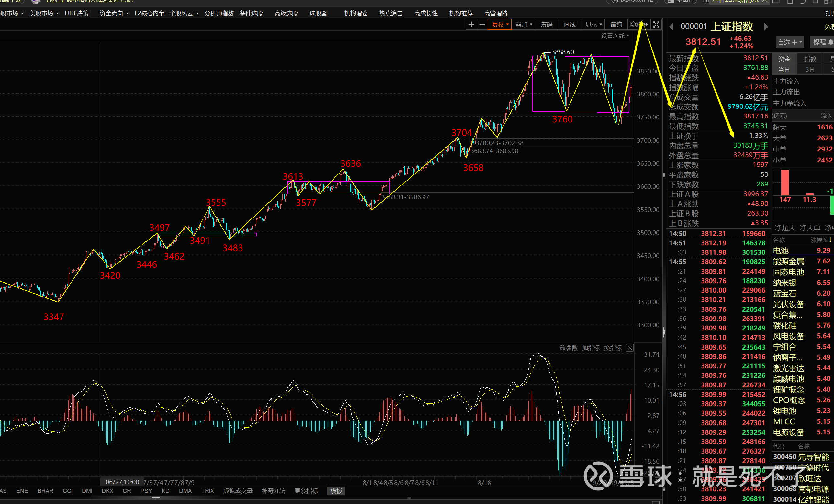Viewport: 834px width, 504px height.
Task: Open 设置均线 moving average settings dropdown
Action: click(x=615, y=36)
